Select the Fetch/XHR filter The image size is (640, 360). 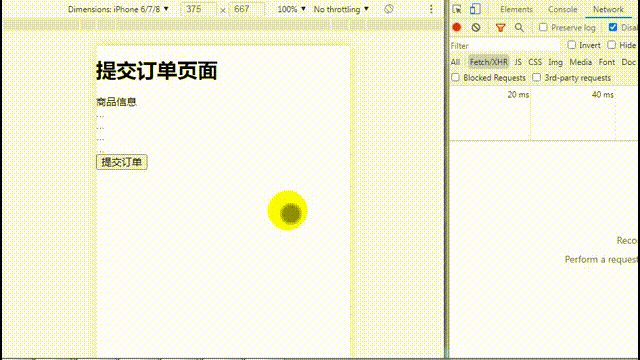pos(489,62)
